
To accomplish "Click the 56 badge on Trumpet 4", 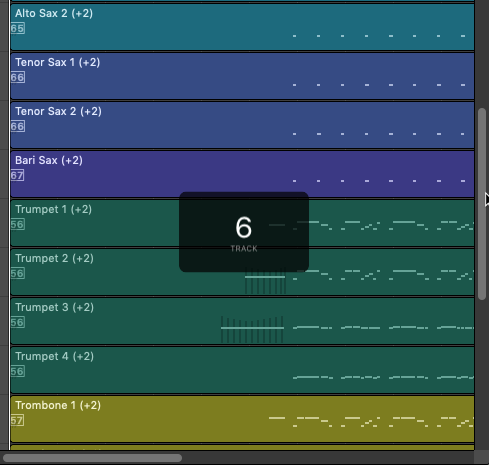I will coord(18,372).
